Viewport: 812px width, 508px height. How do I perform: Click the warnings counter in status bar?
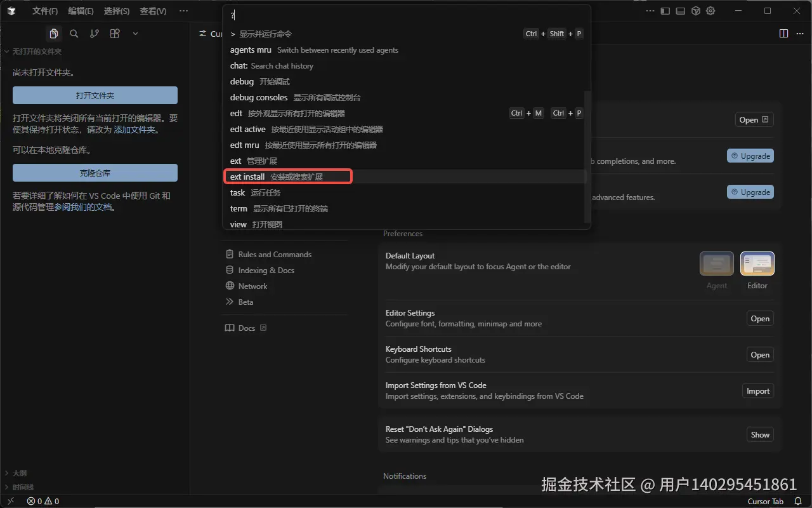51,501
